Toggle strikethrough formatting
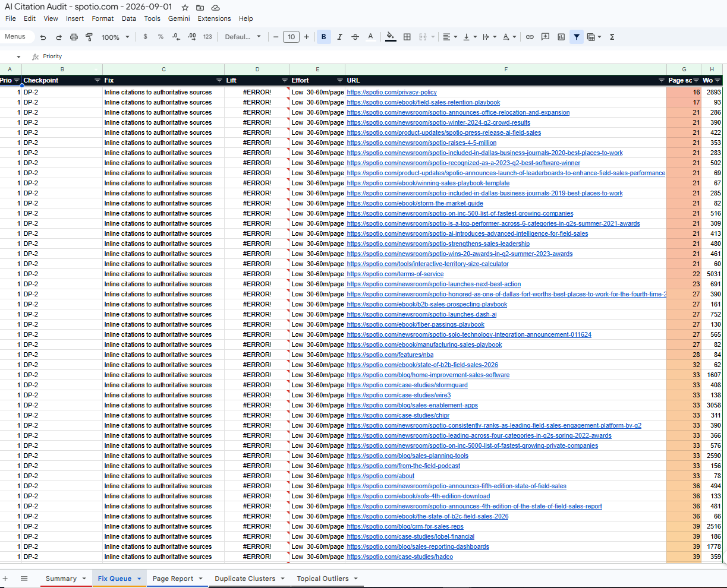Screen dimensions: 727x588 click(x=355, y=37)
